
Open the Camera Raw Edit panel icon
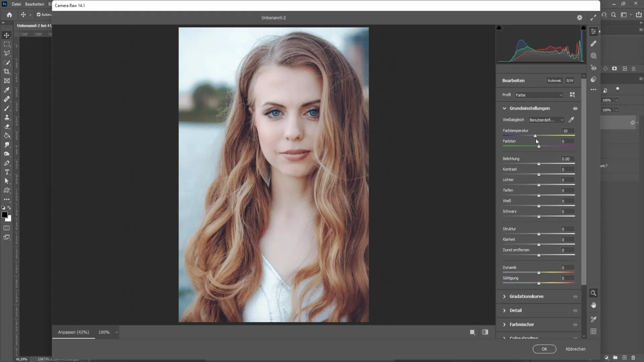click(593, 32)
